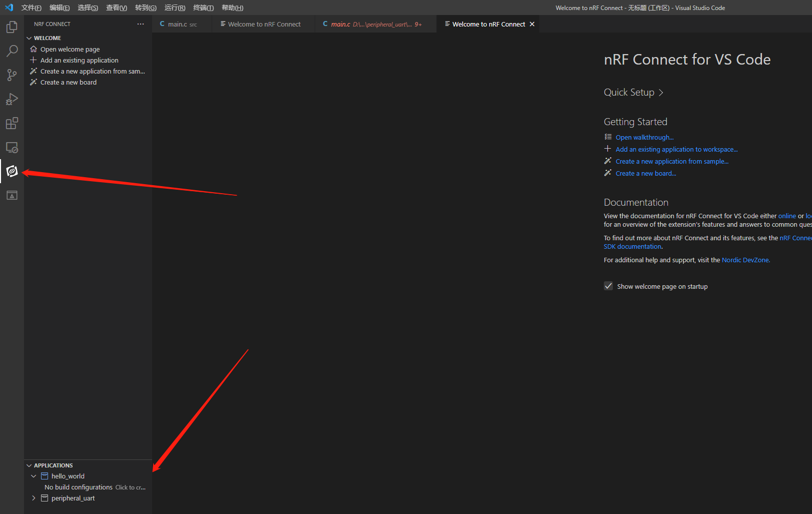812x514 pixels.
Task: Select Add an existing application in sidebar
Action: pyautogui.click(x=88, y=60)
